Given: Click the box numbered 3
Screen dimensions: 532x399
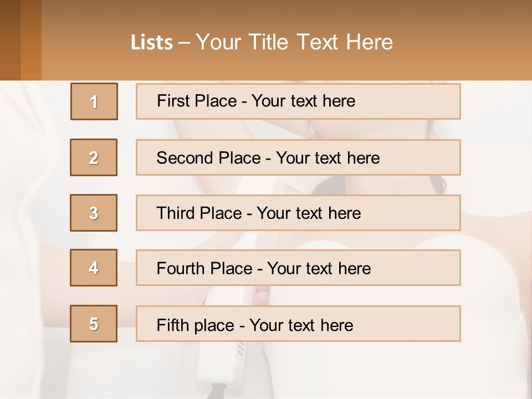Looking at the screenshot, I should coord(94,213).
